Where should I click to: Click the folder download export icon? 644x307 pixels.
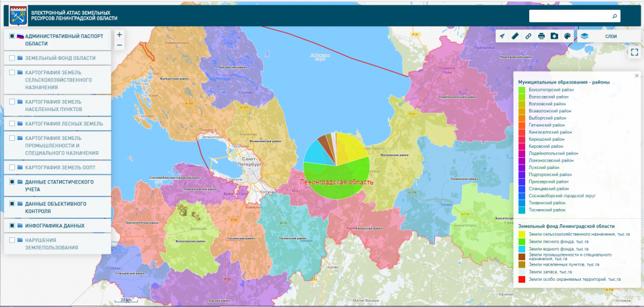click(x=555, y=36)
